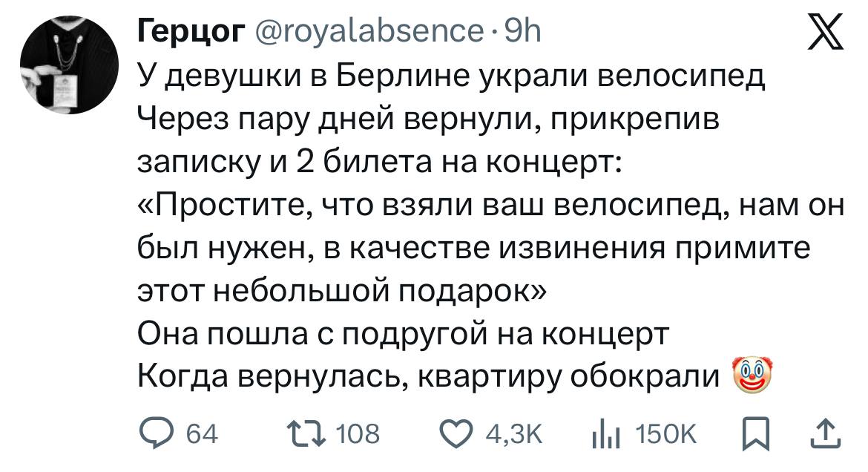The image size is (868, 472).
Task: Click the first line about Берлине
Action: pyautogui.click(x=453, y=77)
